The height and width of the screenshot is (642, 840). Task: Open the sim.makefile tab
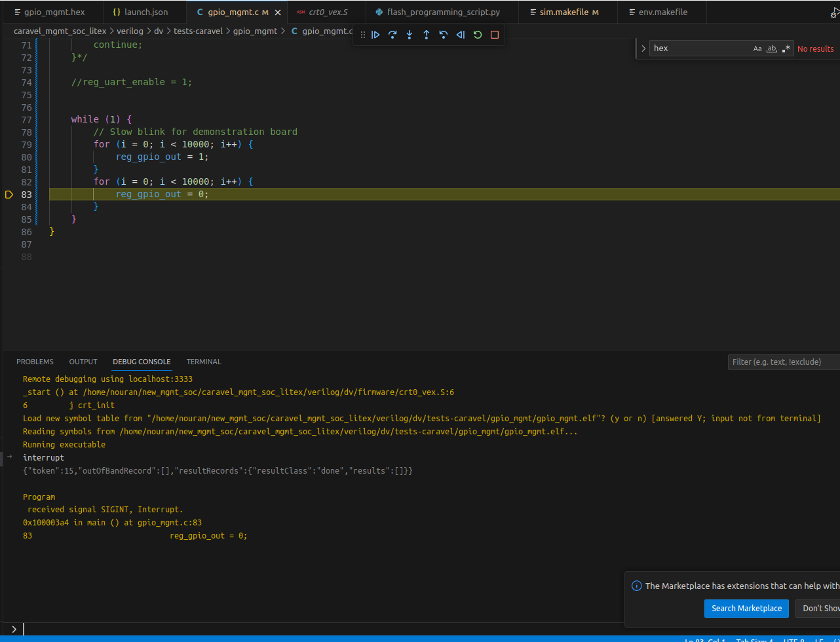(568, 12)
